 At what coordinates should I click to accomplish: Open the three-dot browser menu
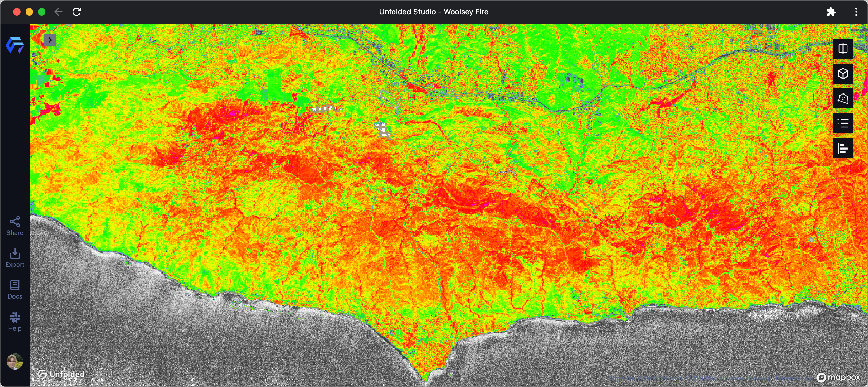856,12
